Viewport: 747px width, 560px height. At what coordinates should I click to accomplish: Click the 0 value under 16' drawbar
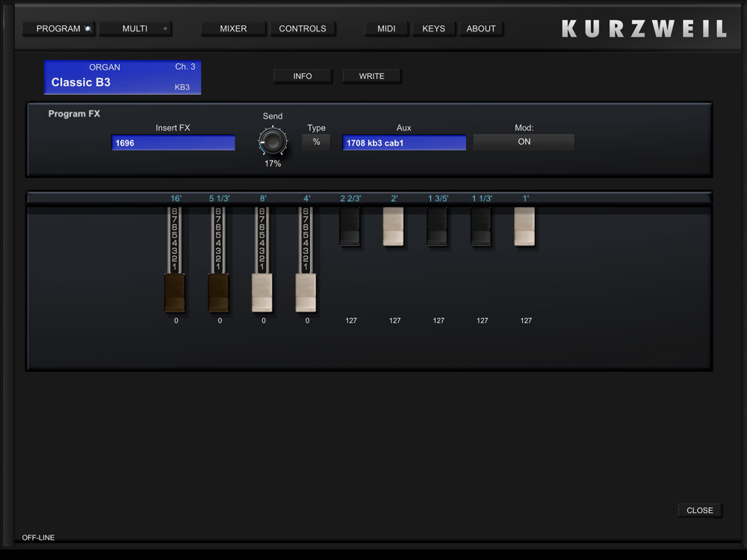[x=176, y=321]
